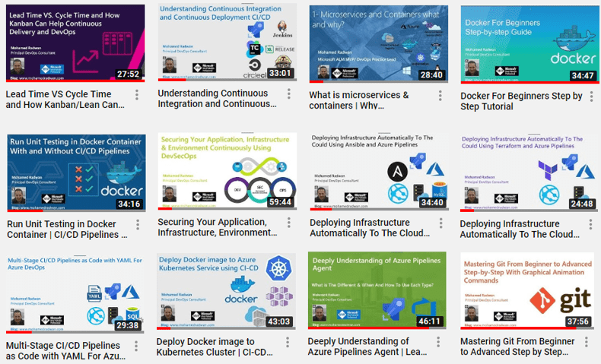Viewport: 601px width, 364px height.
Task: Open options for Ansible Deploying Infrastructure video
Action: click(440, 223)
